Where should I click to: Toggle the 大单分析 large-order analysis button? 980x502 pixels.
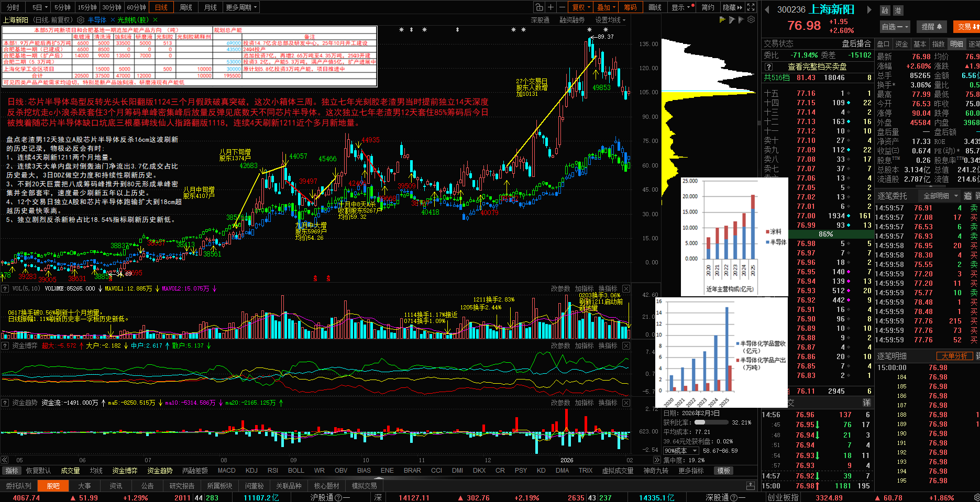[954, 356]
